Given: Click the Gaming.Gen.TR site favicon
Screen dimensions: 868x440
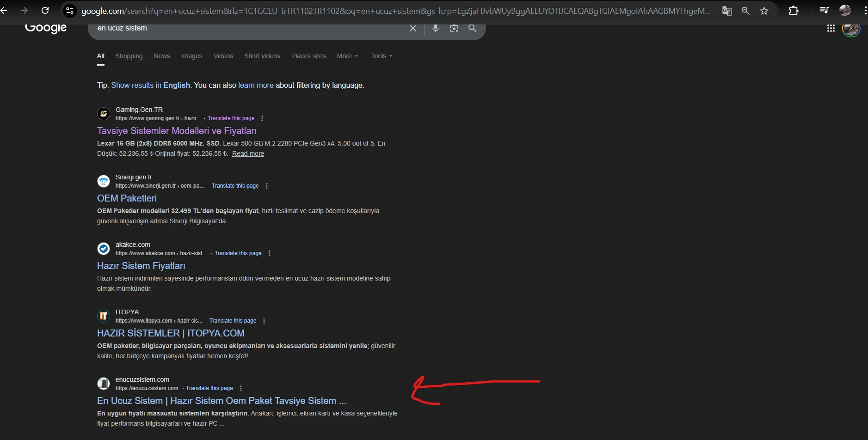Looking at the screenshot, I should click(104, 114).
